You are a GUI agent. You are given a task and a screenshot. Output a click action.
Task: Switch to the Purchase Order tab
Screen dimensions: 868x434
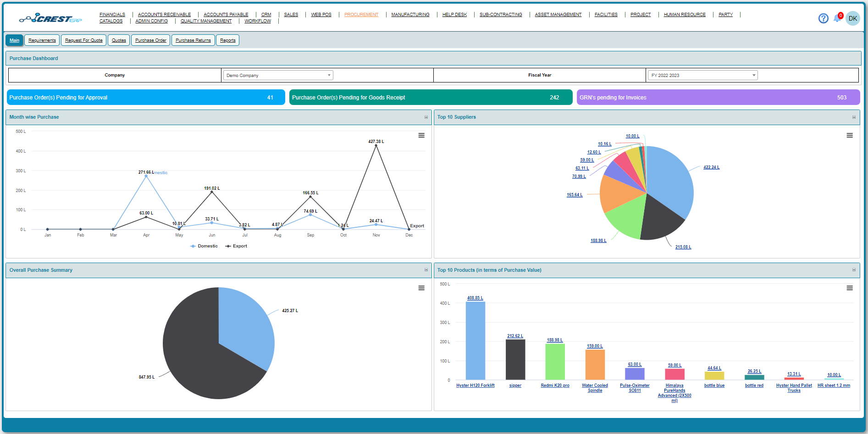pyautogui.click(x=150, y=40)
